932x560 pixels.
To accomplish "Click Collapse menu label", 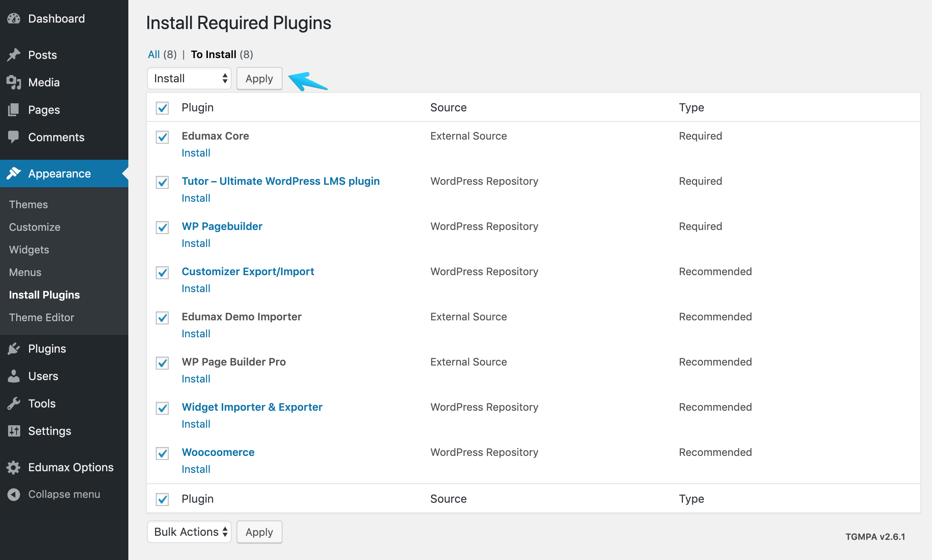I will (x=64, y=494).
